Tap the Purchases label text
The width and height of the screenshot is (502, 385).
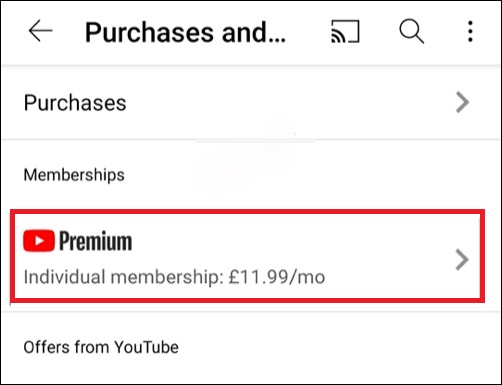coord(75,102)
